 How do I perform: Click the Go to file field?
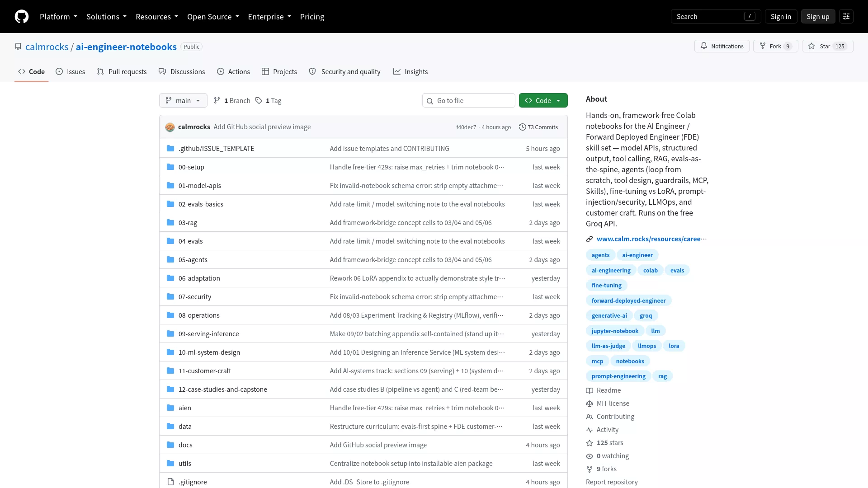(x=469, y=101)
